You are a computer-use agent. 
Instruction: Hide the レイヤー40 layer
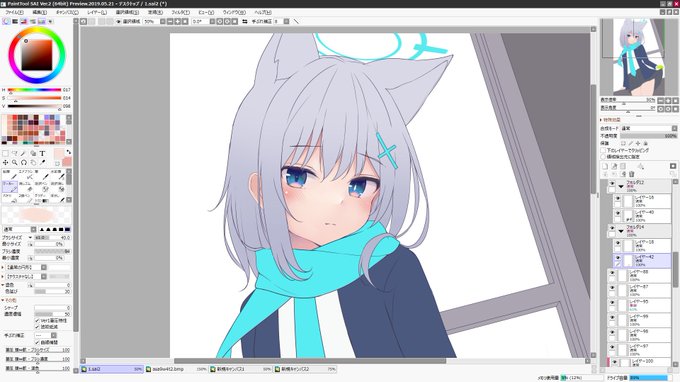[618, 213]
